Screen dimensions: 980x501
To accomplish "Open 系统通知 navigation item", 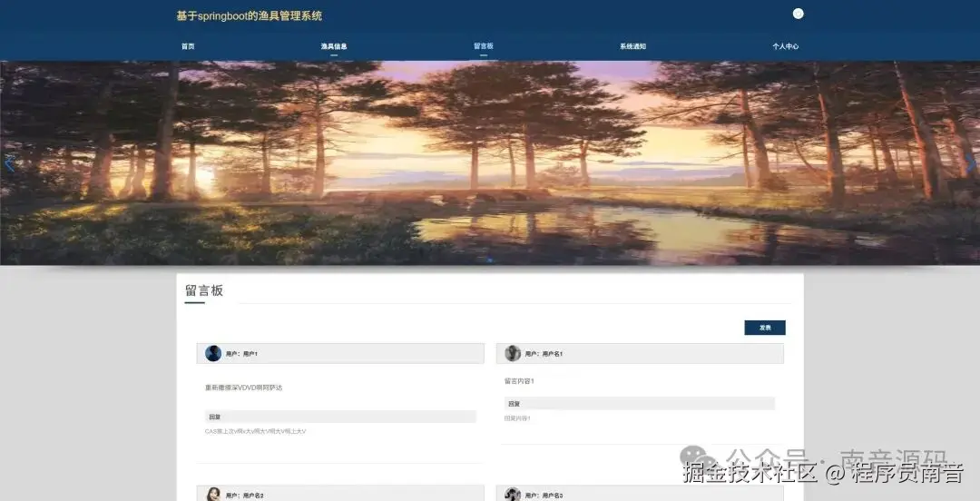I will 632,46.
